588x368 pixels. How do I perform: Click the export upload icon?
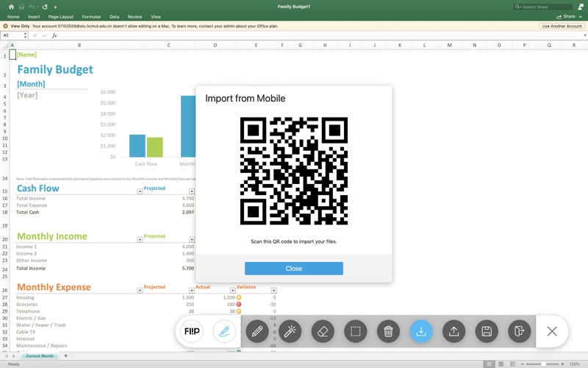(453, 331)
